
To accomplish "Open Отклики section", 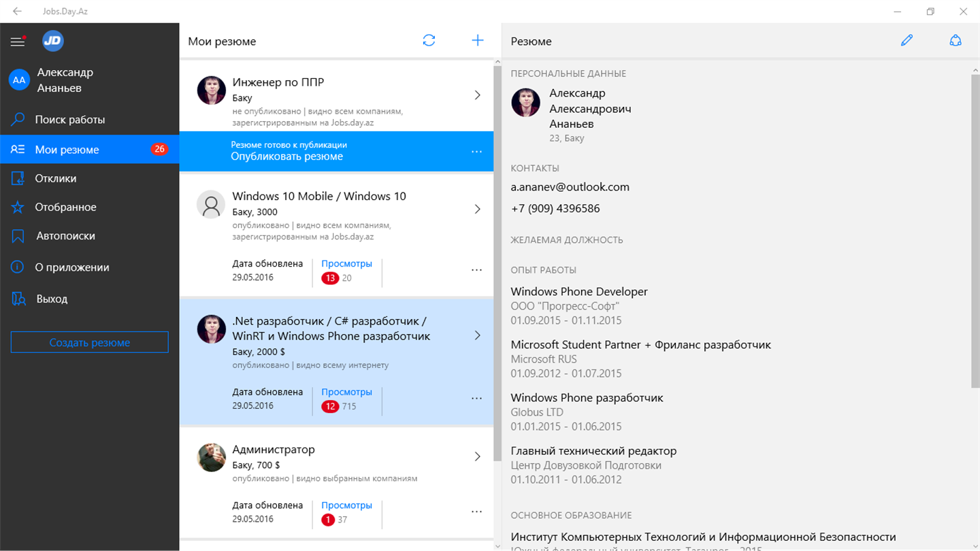I will click(x=89, y=178).
